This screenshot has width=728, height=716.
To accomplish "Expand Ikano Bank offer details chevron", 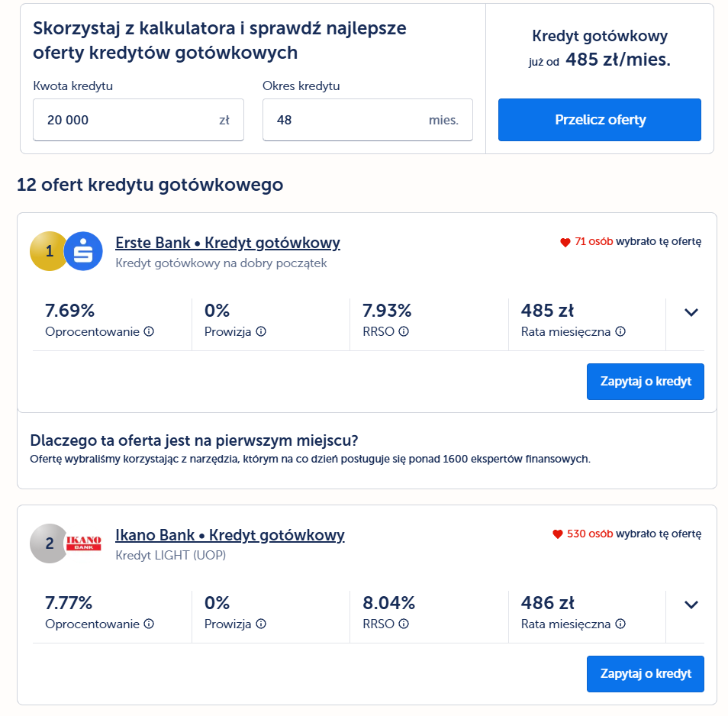I will 691,605.
